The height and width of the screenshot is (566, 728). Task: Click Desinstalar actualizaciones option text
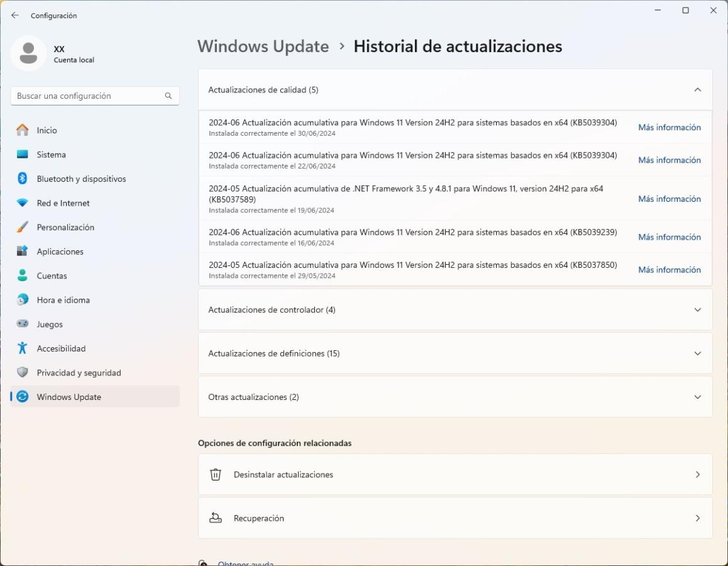pos(283,475)
